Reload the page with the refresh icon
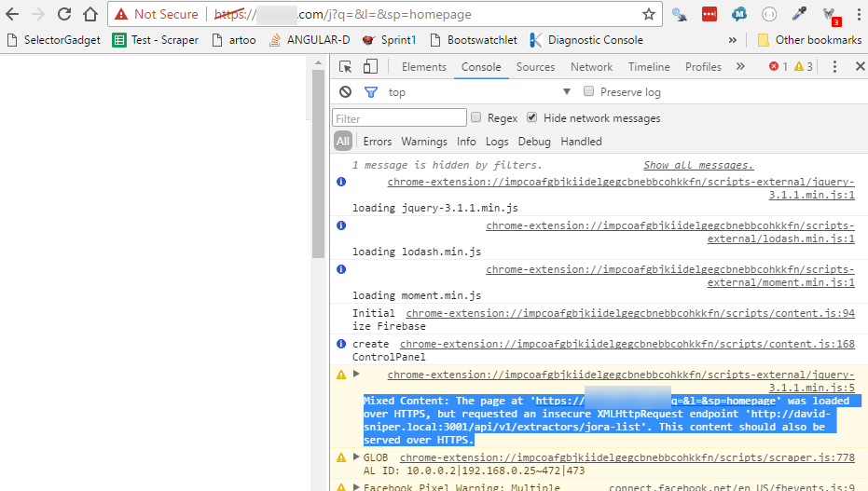The height and width of the screenshot is (491, 868). [64, 14]
